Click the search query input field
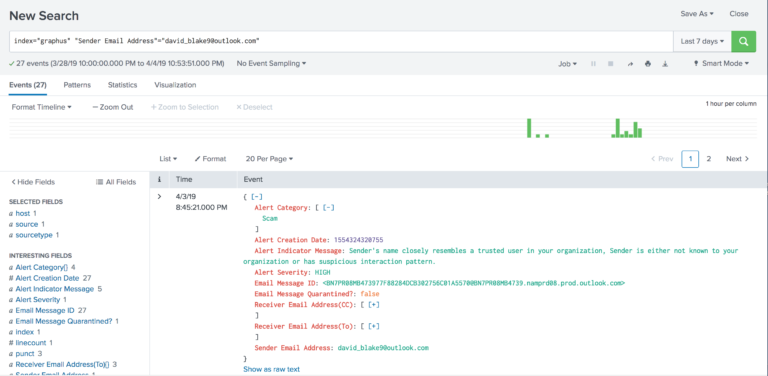Image resolution: width=768 pixels, height=376 pixels. tap(341, 42)
